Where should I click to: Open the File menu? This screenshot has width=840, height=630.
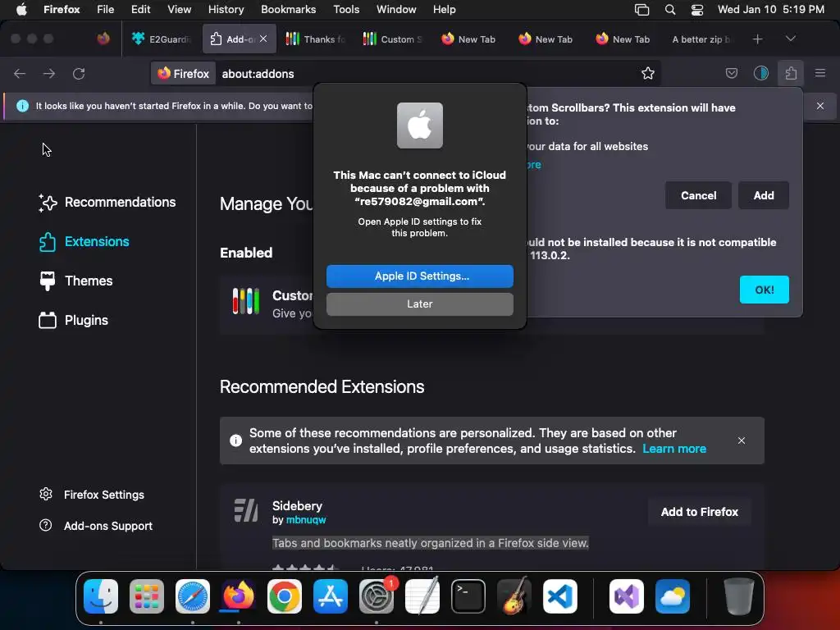[x=106, y=9]
